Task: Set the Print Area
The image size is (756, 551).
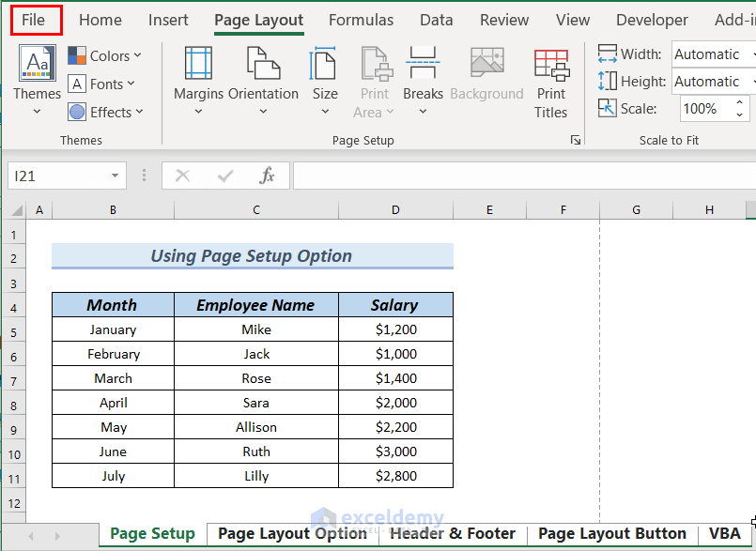Action: coord(375,80)
